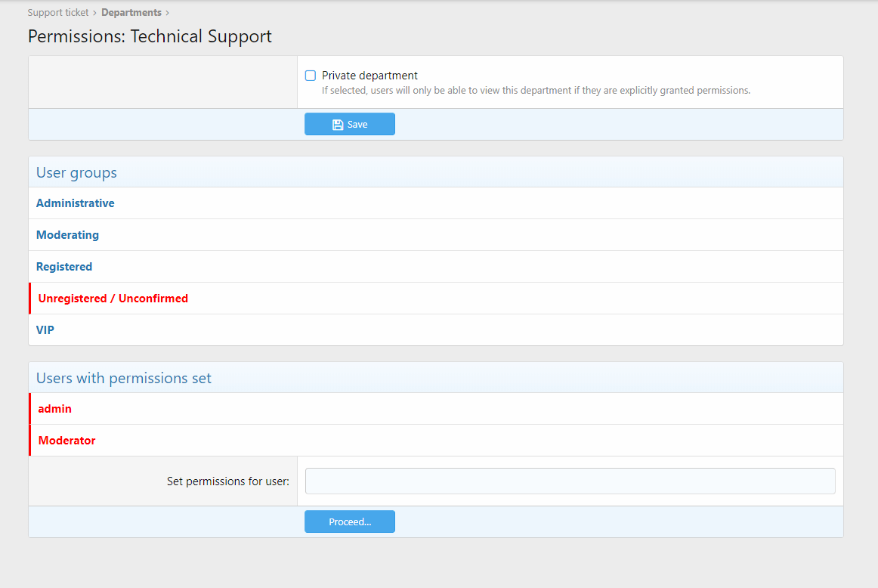
Task: Select the VIP user group
Action: pyautogui.click(x=45, y=330)
